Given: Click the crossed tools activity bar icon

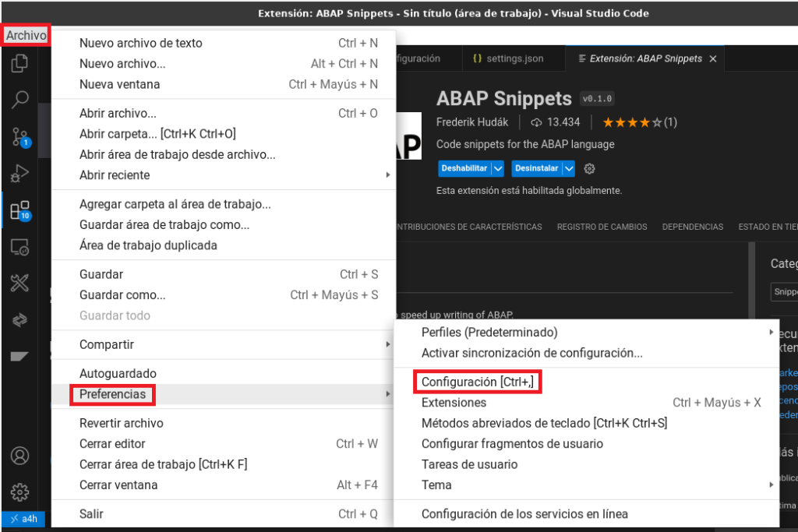Looking at the screenshot, I should (19, 283).
